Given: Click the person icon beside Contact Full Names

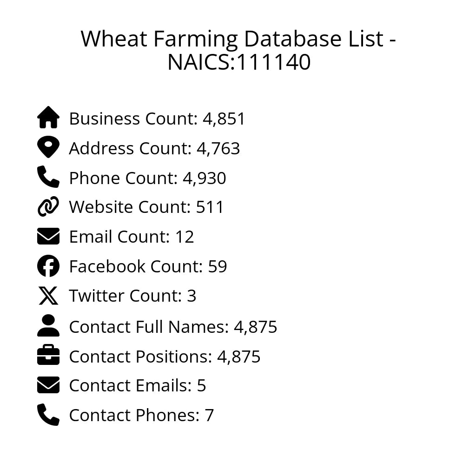Looking at the screenshot, I should click(48, 326).
